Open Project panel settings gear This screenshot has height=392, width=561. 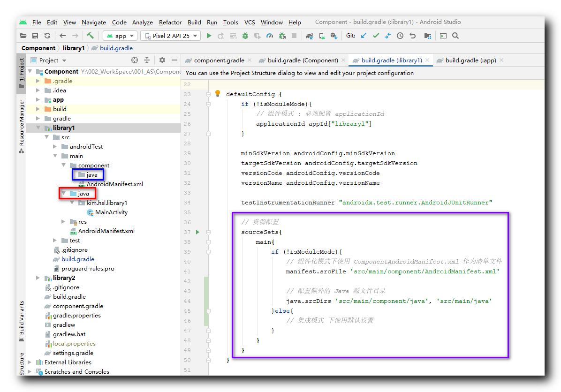[162, 60]
